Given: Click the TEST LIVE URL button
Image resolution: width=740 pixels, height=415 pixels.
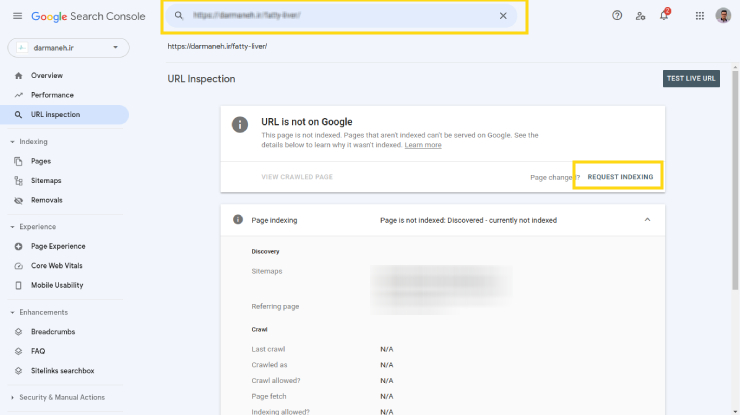Looking at the screenshot, I should (691, 78).
